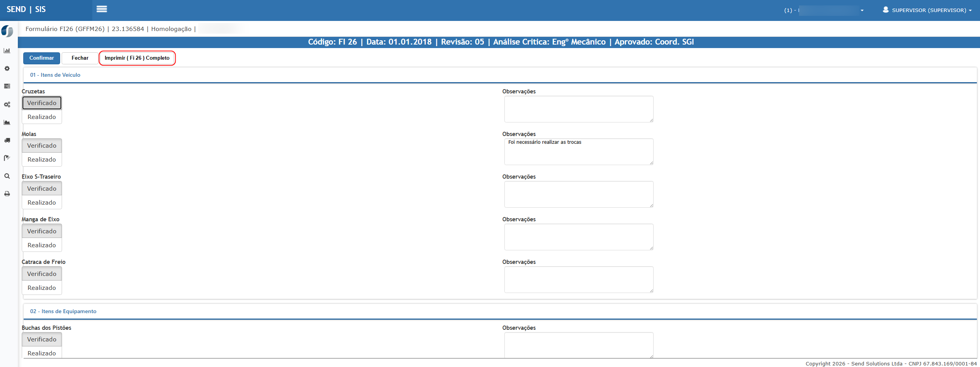Image resolution: width=980 pixels, height=367 pixels.
Task: Open the single gear settings icon
Action: coord(7,69)
